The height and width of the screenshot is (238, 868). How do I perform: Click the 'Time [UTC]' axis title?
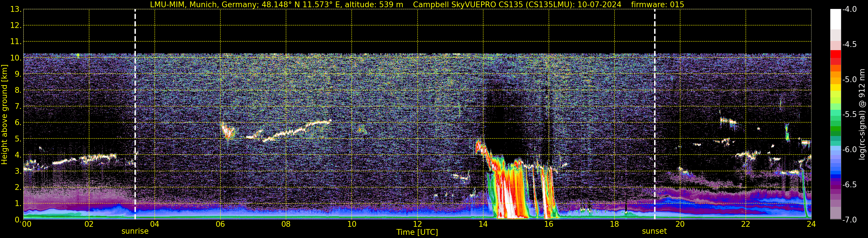tap(417, 232)
